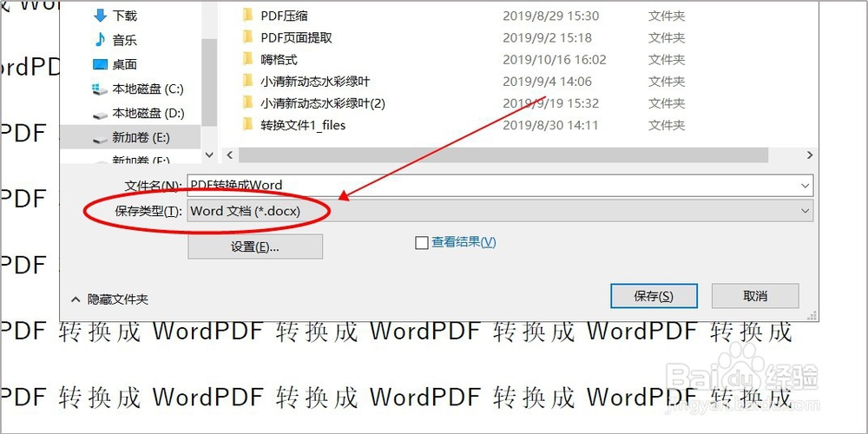Screen dimensions: 868x434
Task: Select the PDF页面提取 folder name
Action: point(296,37)
